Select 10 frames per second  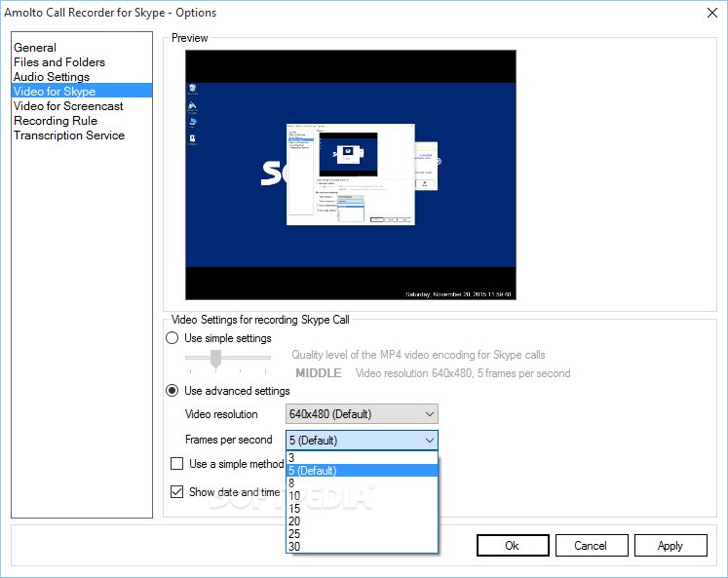pos(362,496)
